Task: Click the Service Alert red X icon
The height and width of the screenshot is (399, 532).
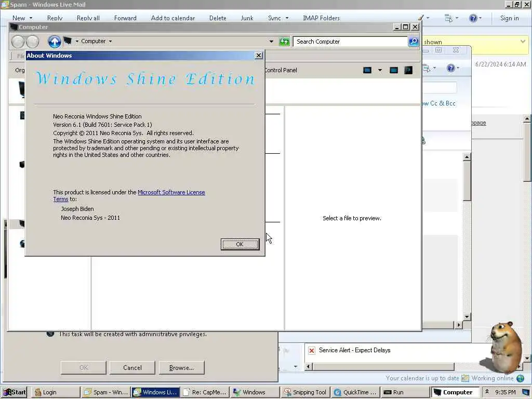Action: click(312, 351)
